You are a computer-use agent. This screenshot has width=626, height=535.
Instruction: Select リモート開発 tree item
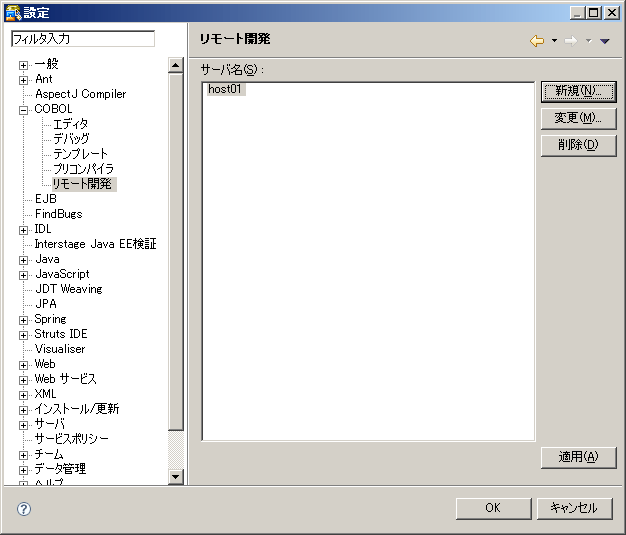tap(83, 184)
